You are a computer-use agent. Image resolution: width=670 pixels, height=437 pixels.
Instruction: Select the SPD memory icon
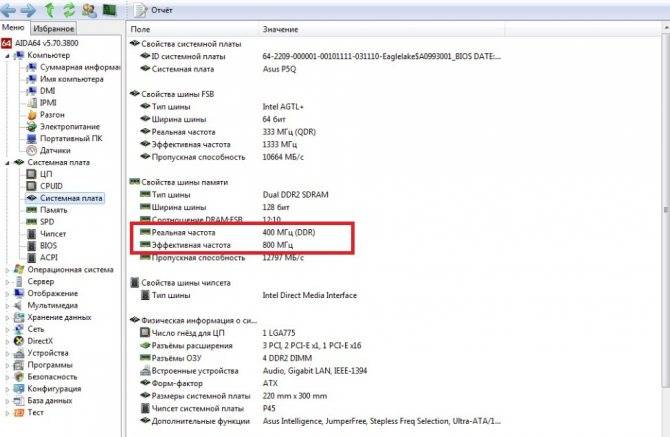(31, 222)
